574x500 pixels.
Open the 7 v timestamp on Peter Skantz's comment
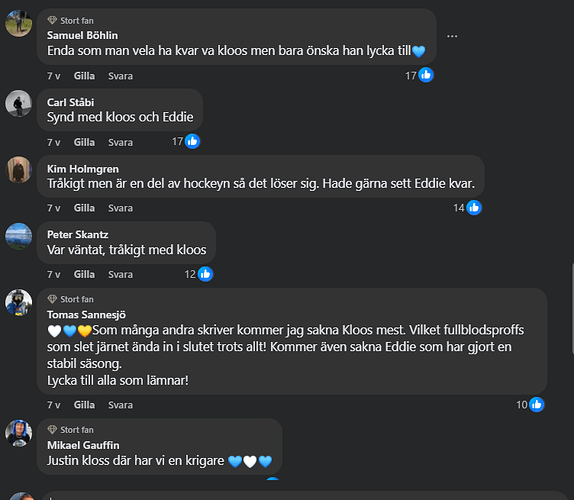(53, 274)
